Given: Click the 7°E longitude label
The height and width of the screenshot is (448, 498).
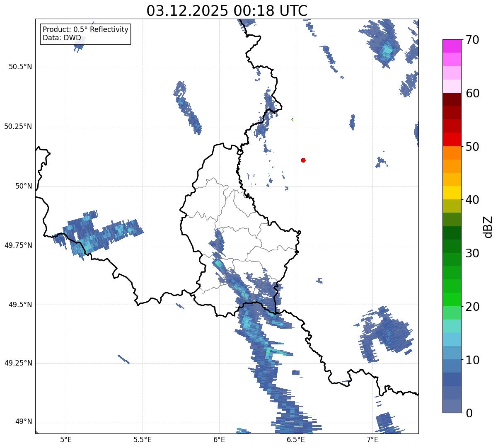Looking at the screenshot, I should [x=372, y=439].
